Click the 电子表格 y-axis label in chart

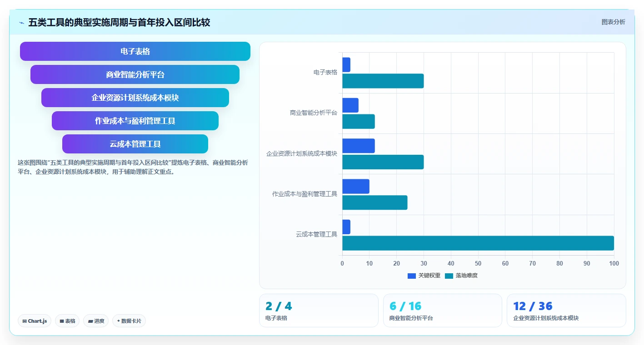325,72
